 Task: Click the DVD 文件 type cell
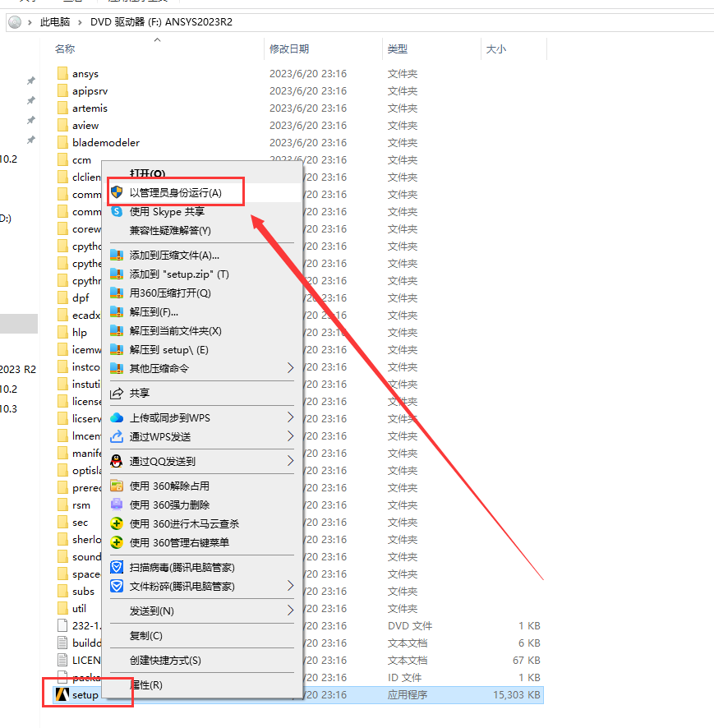tap(410, 626)
